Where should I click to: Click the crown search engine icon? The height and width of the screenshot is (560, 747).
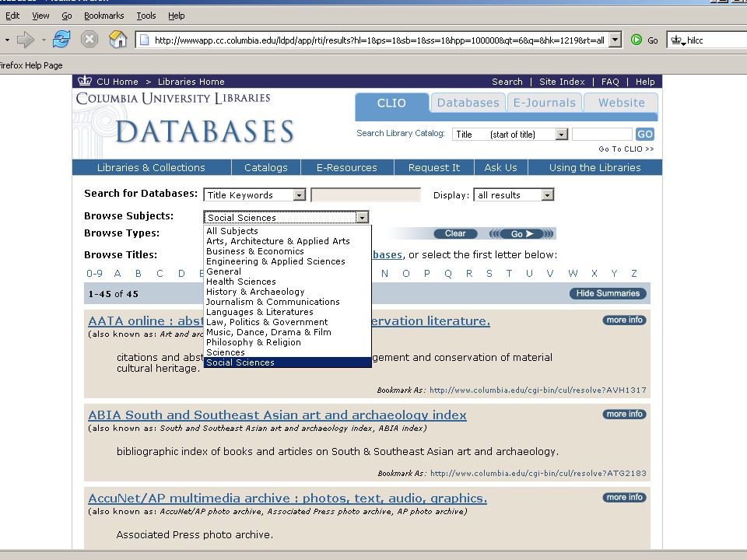point(676,40)
